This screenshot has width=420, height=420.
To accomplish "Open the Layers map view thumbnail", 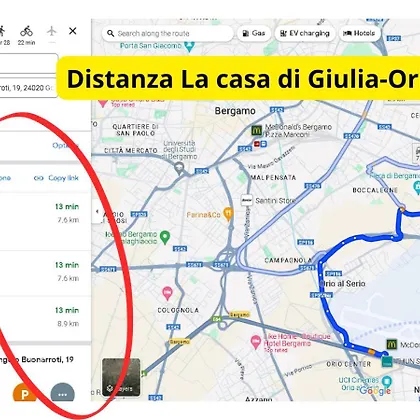I will 121,377.
